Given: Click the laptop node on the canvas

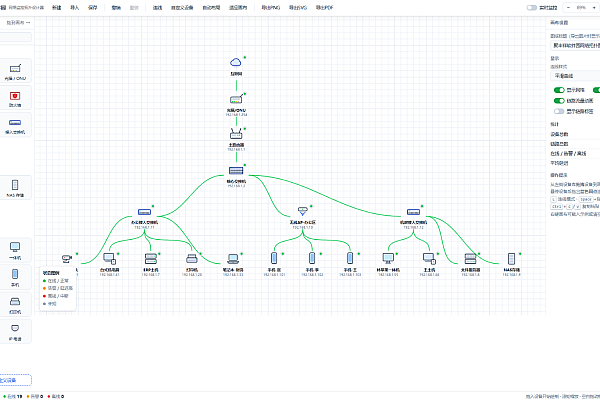Looking at the screenshot, I should point(233,259).
